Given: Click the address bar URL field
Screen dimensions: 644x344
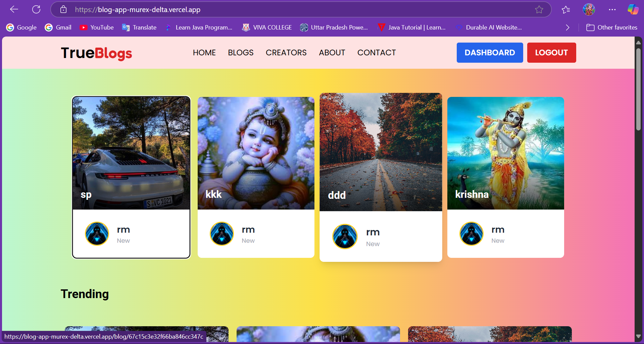Looking at the screenshot, I should click(301, 9).
